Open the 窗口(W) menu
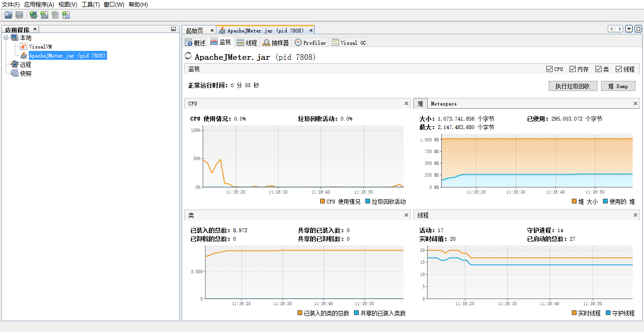This screenshot has height=332, width=644. pyautogui.click(x=114, y=5)
